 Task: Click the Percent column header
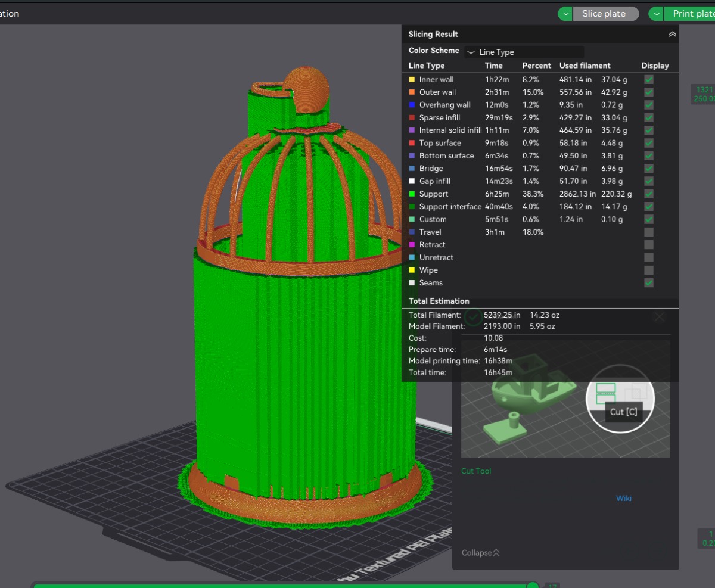537,66
